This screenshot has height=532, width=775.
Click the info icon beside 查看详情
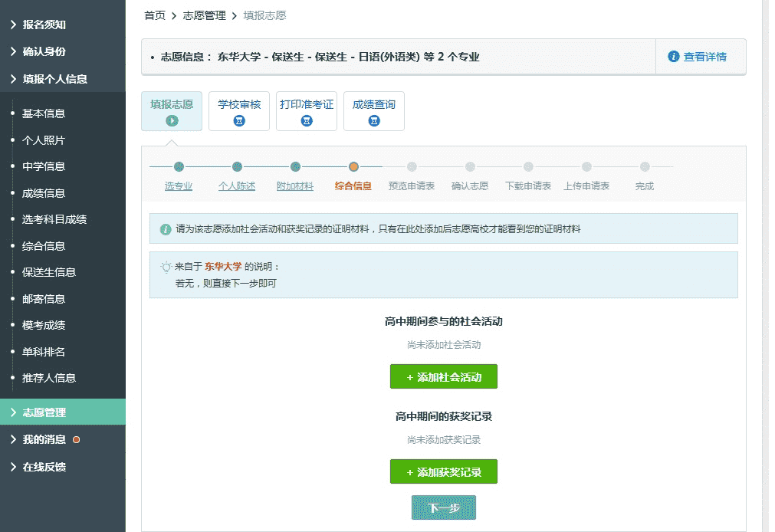tap(674, 57)
